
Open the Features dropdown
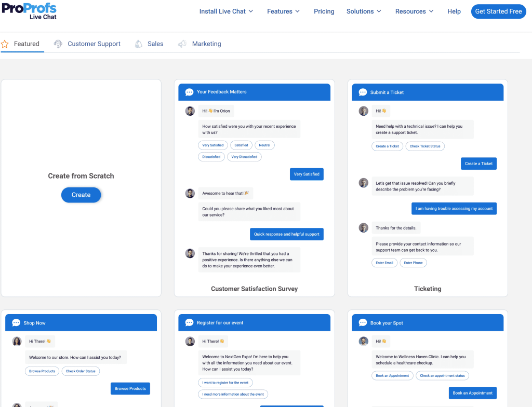point(283,11)
